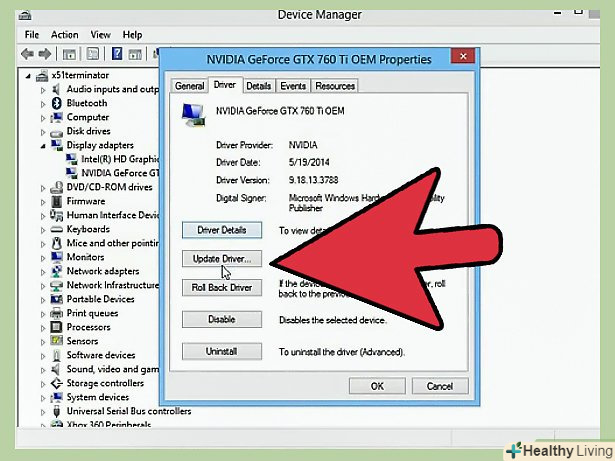Collapse the x51terminator root node arrow
Image resolution: width=615 pixels, height=461 pixels.
(x=28, y=77)
